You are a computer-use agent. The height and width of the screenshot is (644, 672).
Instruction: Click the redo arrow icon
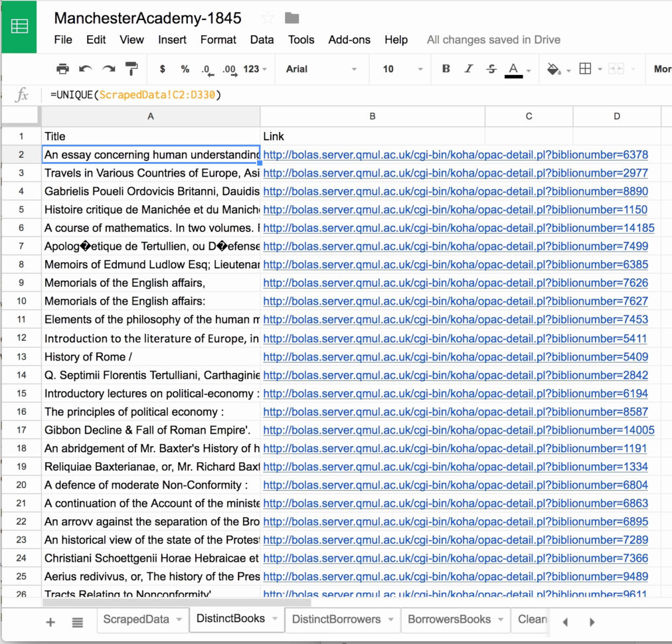109,69
